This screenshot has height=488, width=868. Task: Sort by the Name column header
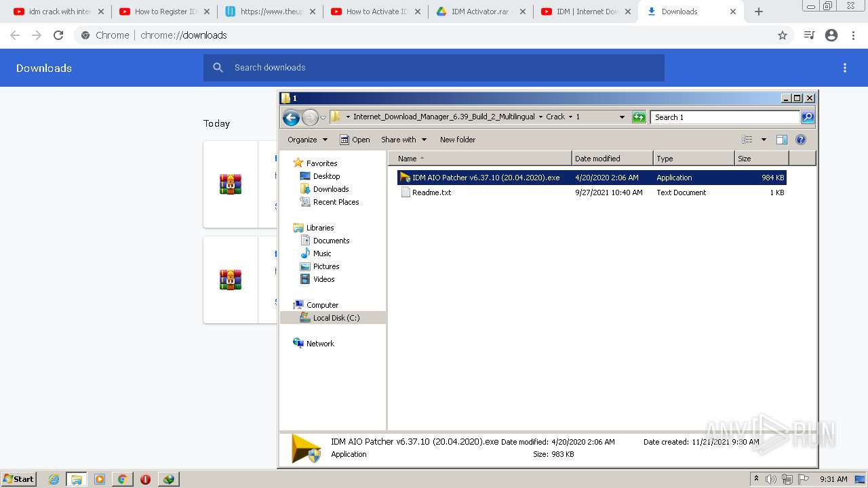click(x=480, y=159)
